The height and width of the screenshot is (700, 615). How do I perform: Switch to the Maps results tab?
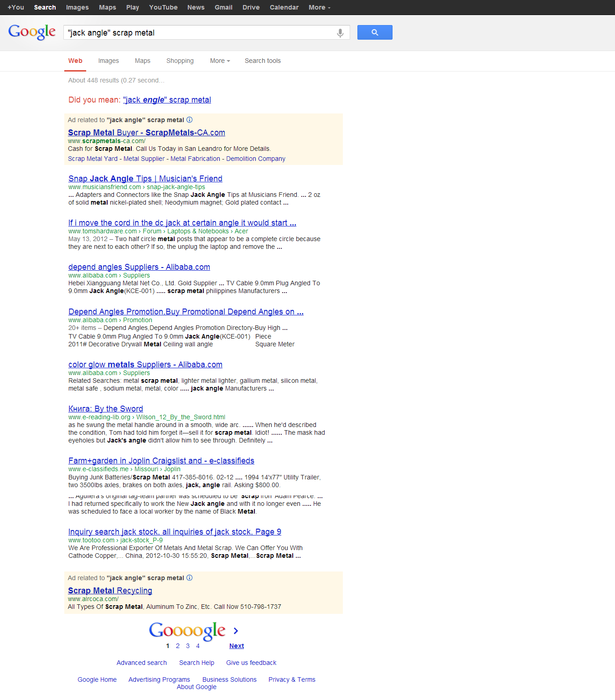(x=143, y=61)
